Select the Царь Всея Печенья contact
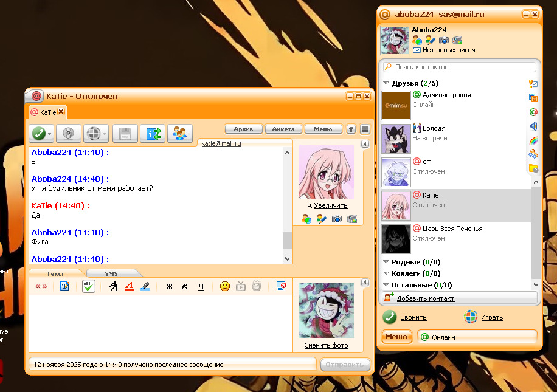 point(456,239)
